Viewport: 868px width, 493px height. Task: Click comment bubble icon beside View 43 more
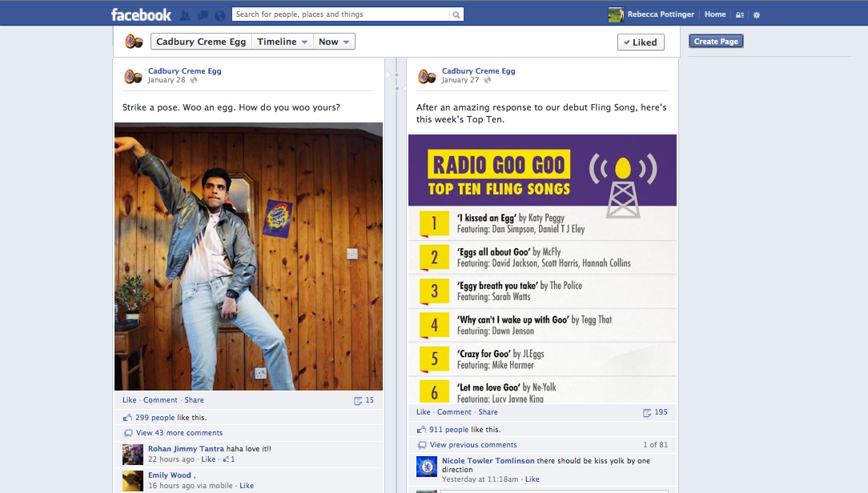pyautogui.click(x=128, y=433)
